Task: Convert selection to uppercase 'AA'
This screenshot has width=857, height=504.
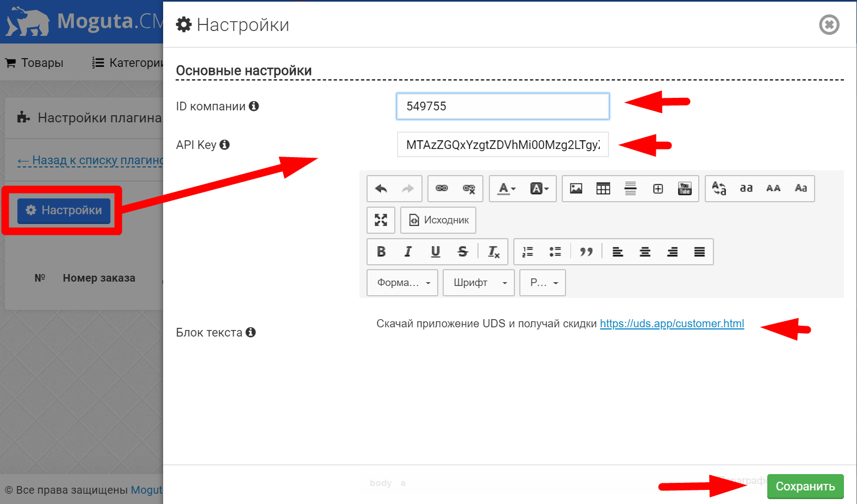Action: [773, 189]
